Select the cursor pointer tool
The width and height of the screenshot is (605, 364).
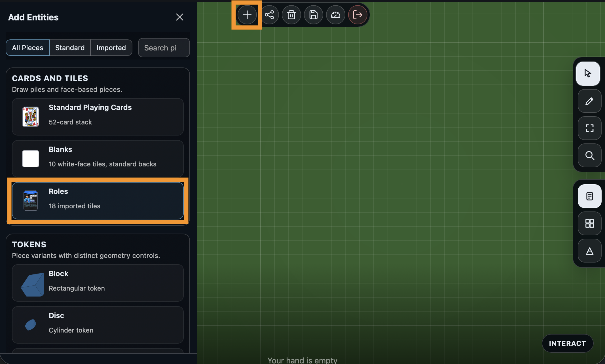(x=588, y=74)
